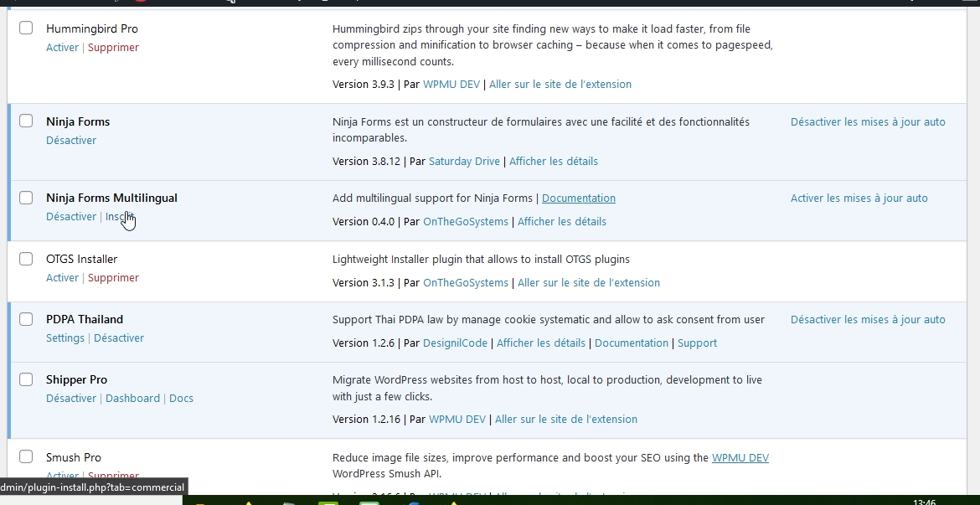Click the 'Add multilingual support for Ninja Forms' text
The image size is (980, 505).
432,198
